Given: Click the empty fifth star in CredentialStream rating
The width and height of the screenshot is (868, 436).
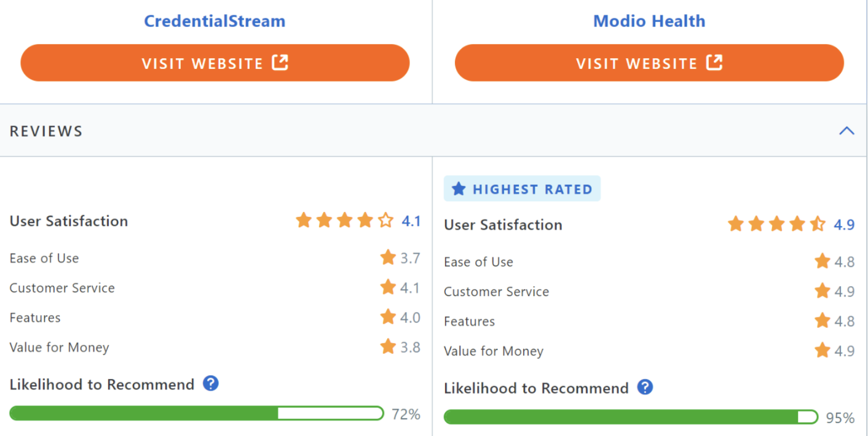Looking at the screenshot, I should (x=385, y=220).
